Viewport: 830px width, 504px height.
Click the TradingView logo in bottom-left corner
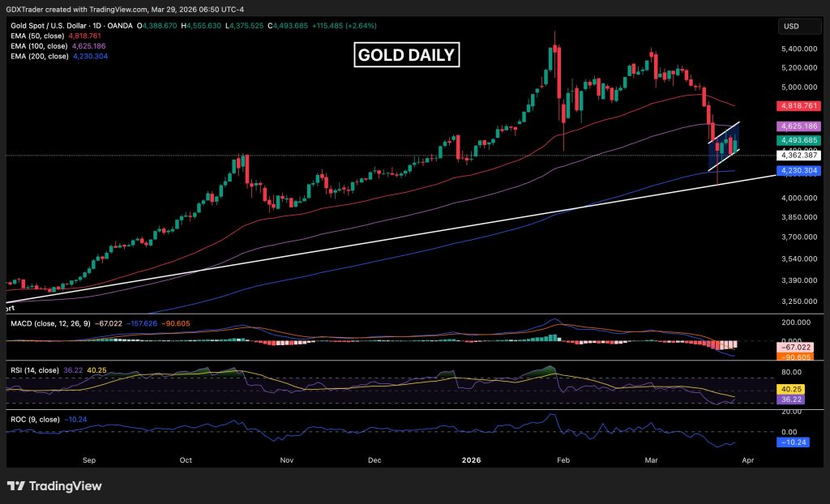click(x=55, y=486)
